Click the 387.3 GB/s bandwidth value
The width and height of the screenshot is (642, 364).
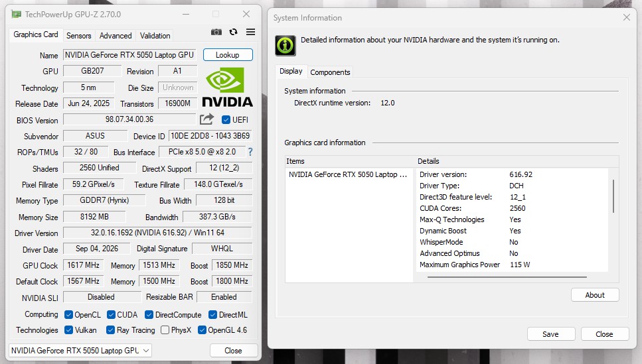click(217, 217)
